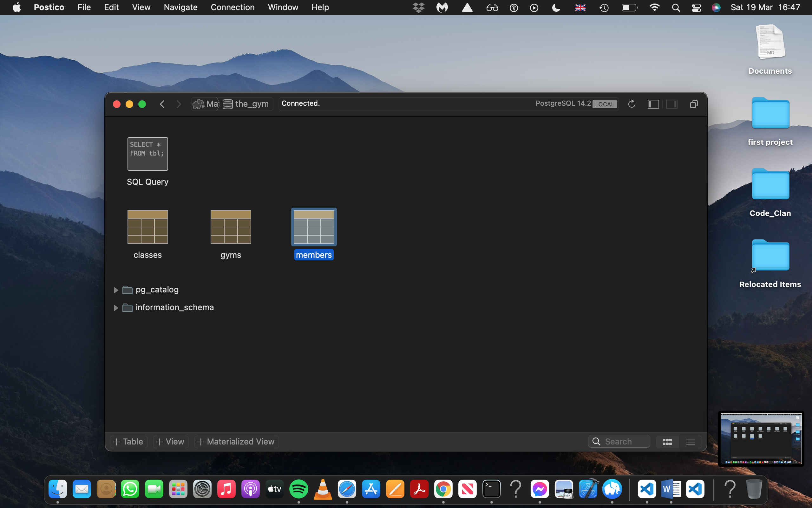Screen dimensions: 812x508
Task: Open new window via overlapping squares icon
Action: [694, 104]
